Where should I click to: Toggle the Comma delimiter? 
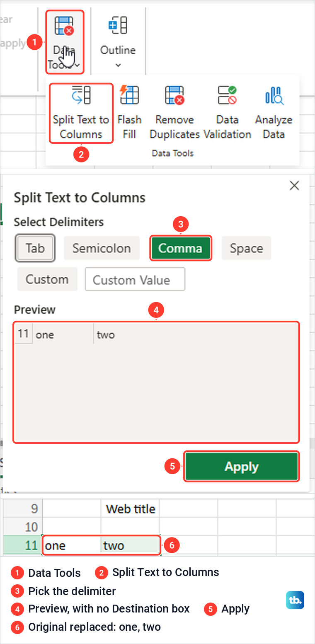pyautogui.click(x=180, y=248)
